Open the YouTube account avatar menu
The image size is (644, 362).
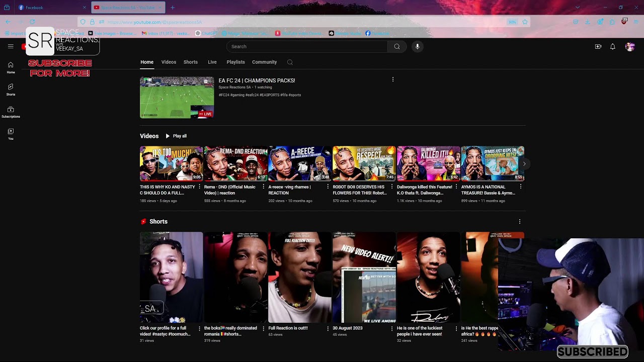[630, 47]
